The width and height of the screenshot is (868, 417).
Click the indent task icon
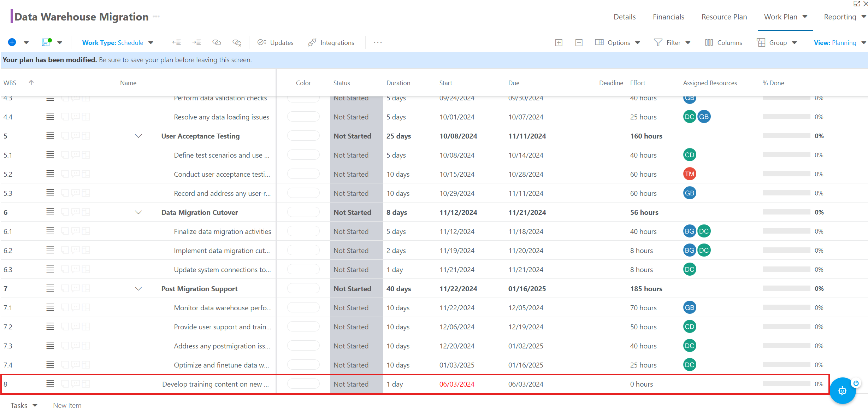[x=196, y=42]
